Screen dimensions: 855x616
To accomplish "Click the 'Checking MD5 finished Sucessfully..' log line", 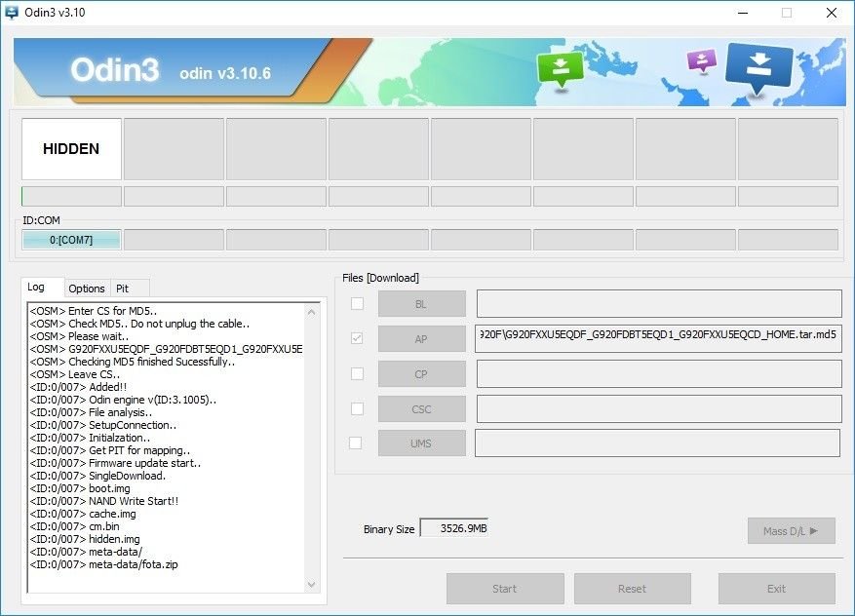I will 133,362.
